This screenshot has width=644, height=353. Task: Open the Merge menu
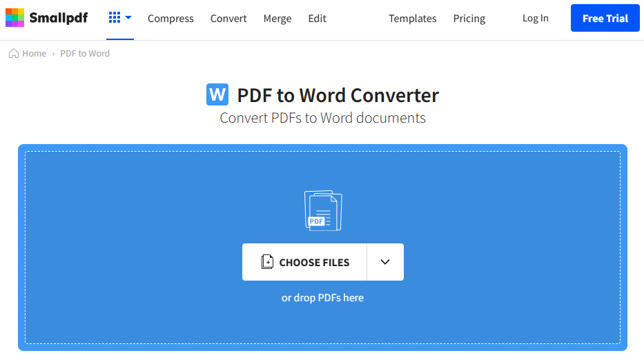[x=277, y=19]
